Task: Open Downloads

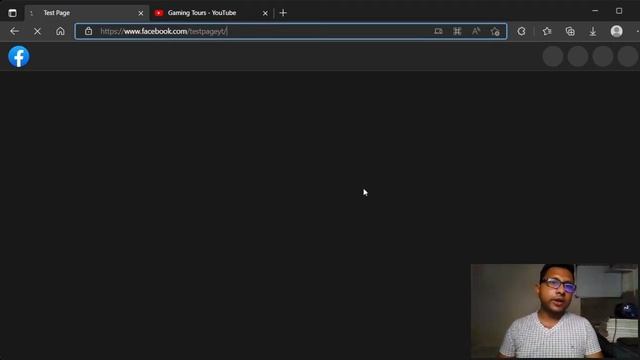Action: (x=593, y=31)
